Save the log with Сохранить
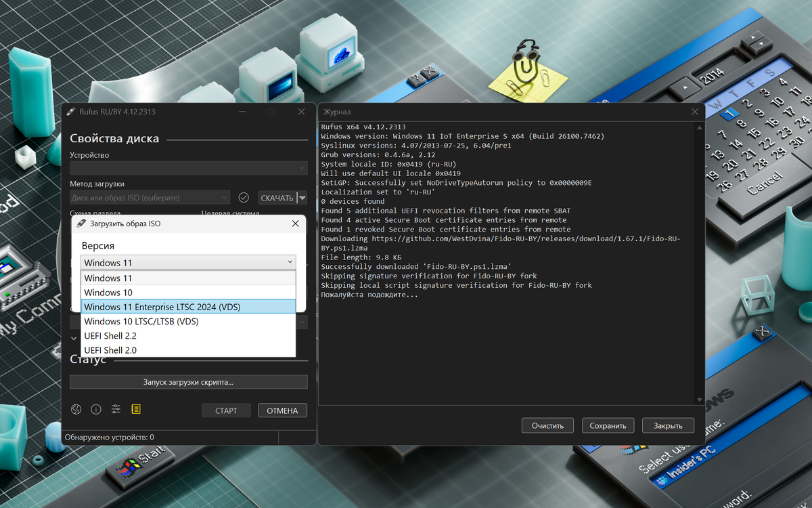Image resolution: width=812 pixels, height=508 pixels. (x=608, y=425)
